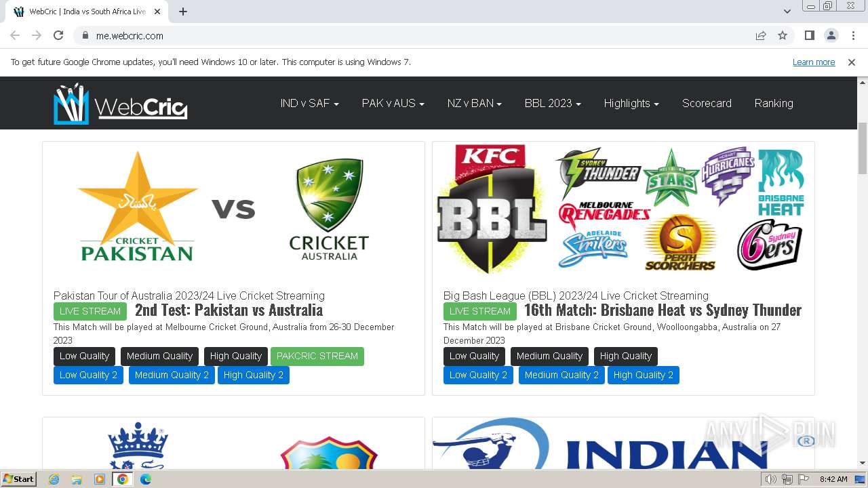Click LIVE STREAM badge for Pakistan vs Australia
The width and height of the screenshot is (868, 488).
click(x=90, y=311)
